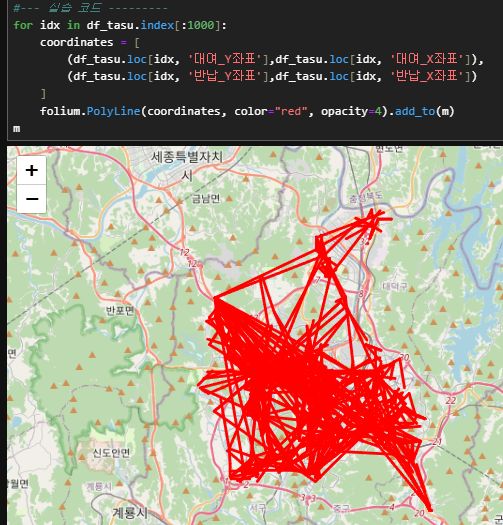The image size is (503, 525).
Task: Click the add_to(m) call
Action: (425, 111)
